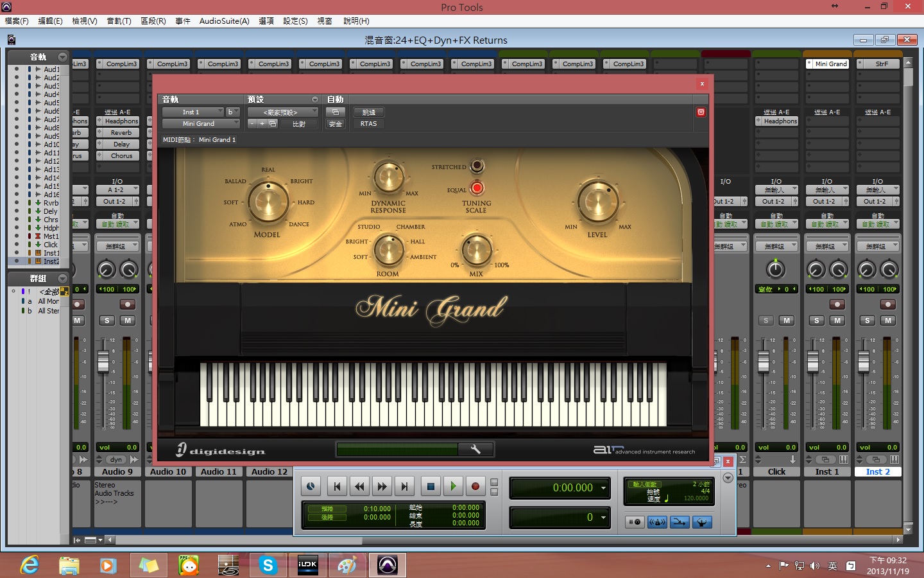
Task: Mute the Click track
Action: coord(787,320)
